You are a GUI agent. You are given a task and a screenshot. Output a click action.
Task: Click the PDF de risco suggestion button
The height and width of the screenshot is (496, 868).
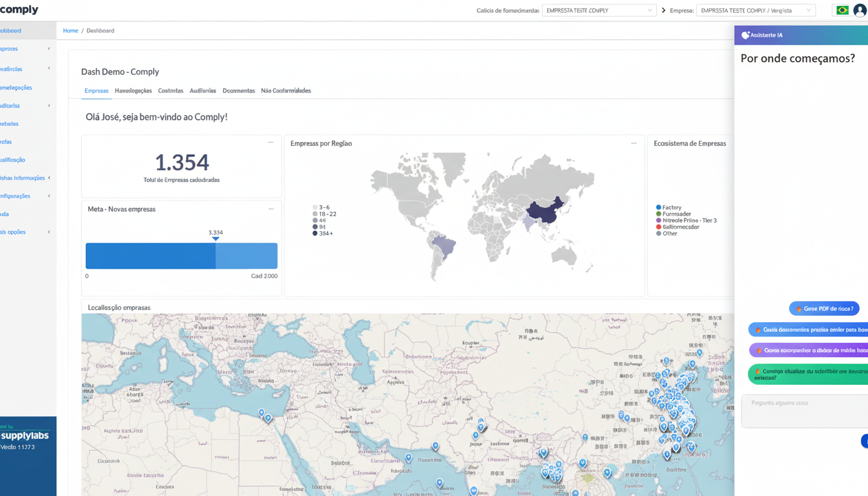[x=824, y=309]
